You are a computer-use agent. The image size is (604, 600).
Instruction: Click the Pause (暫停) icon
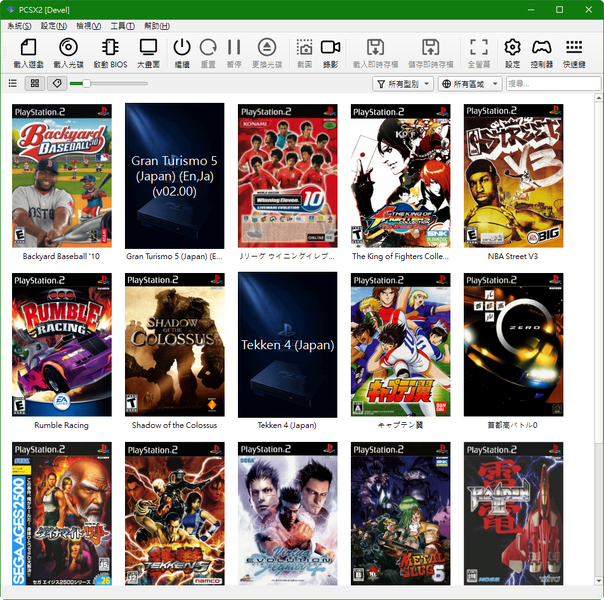pyautogui.click(x=234, y=48)
